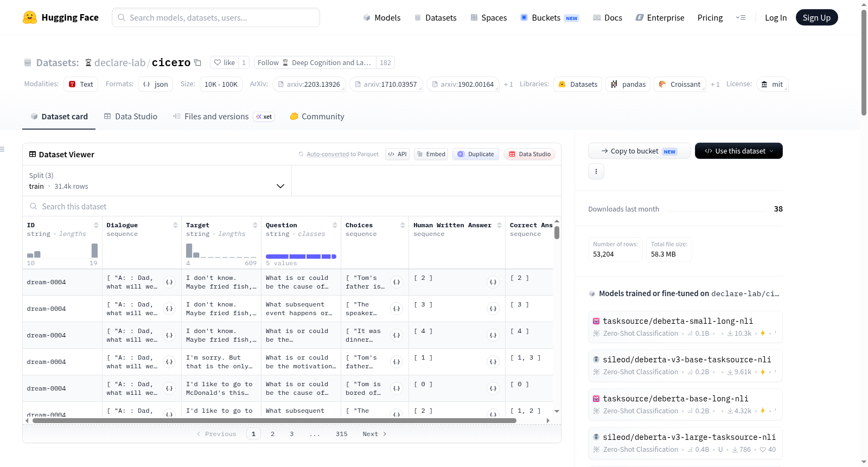Click the API button

[x=397, y=154]
